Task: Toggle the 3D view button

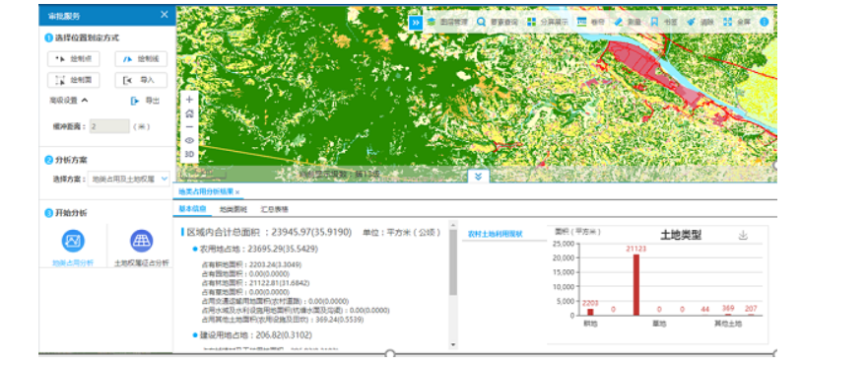Action: (189, 154)
